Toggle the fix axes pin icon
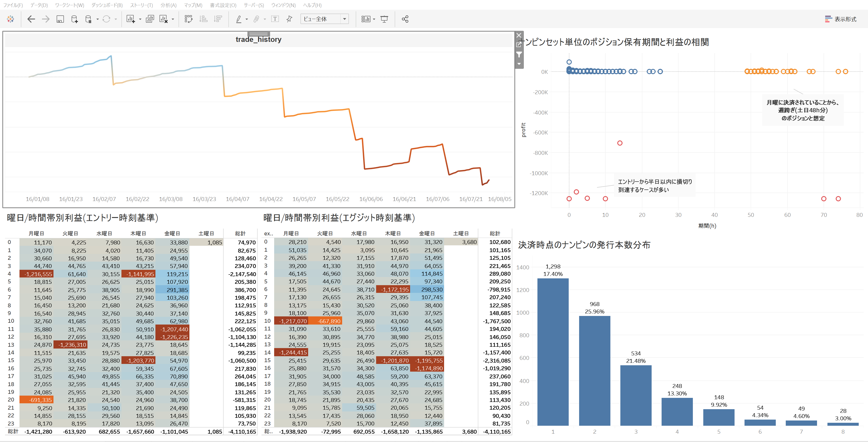The width and height of the screenshot is (868, 442). pyautogui.click(x=289, y=19)
